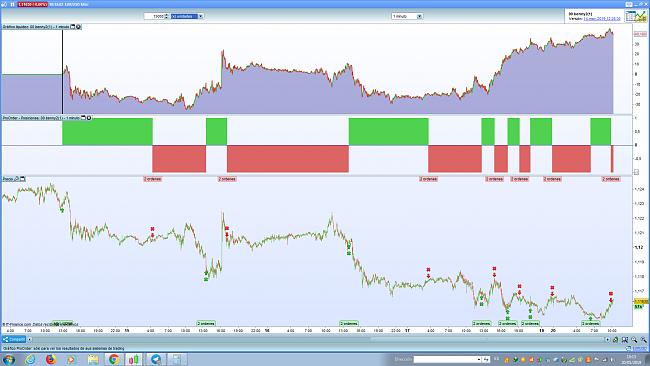Click the green reload icon in bottom toolbar

[x=616, y=339]
